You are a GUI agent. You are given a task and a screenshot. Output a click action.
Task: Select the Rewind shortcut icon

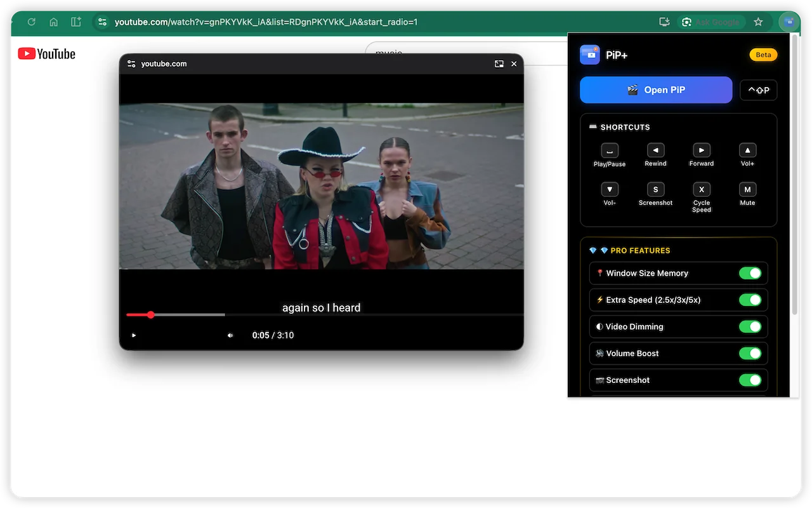pos(655,150)
